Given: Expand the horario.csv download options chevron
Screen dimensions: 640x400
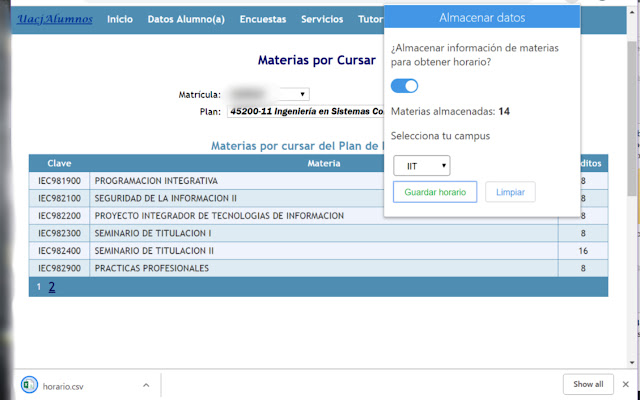Looking at the screenshot, I should click(146, 385).
